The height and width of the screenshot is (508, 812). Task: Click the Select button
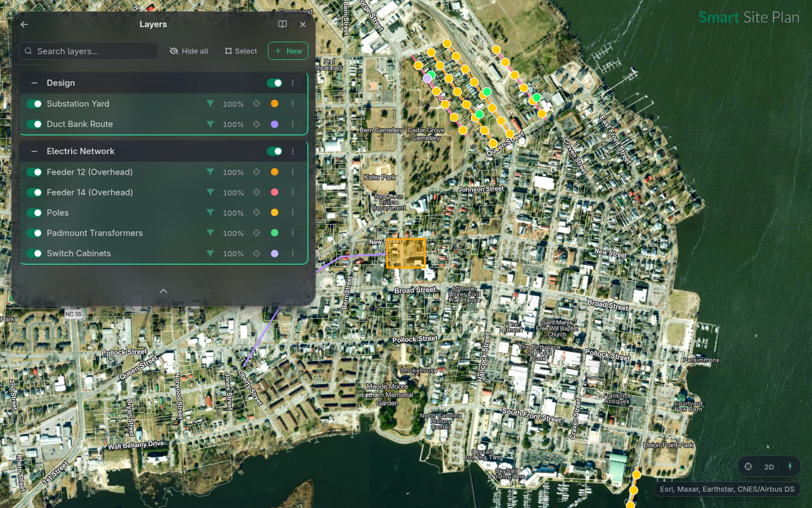coord(241,51)
